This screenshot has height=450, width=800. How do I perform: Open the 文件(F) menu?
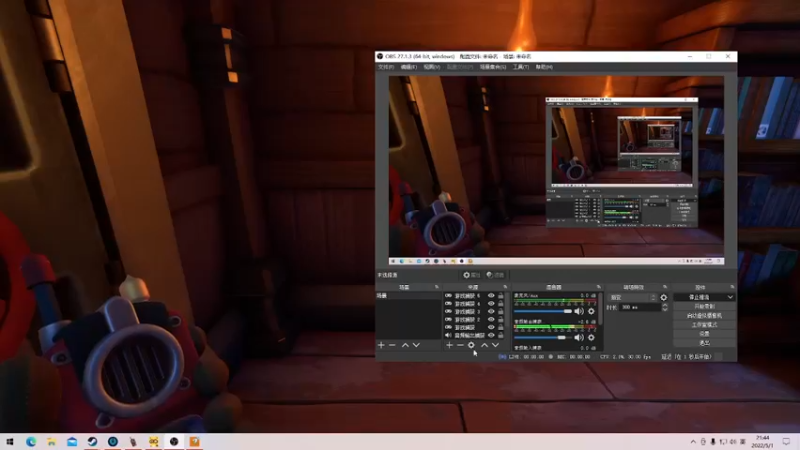(386, 67)
